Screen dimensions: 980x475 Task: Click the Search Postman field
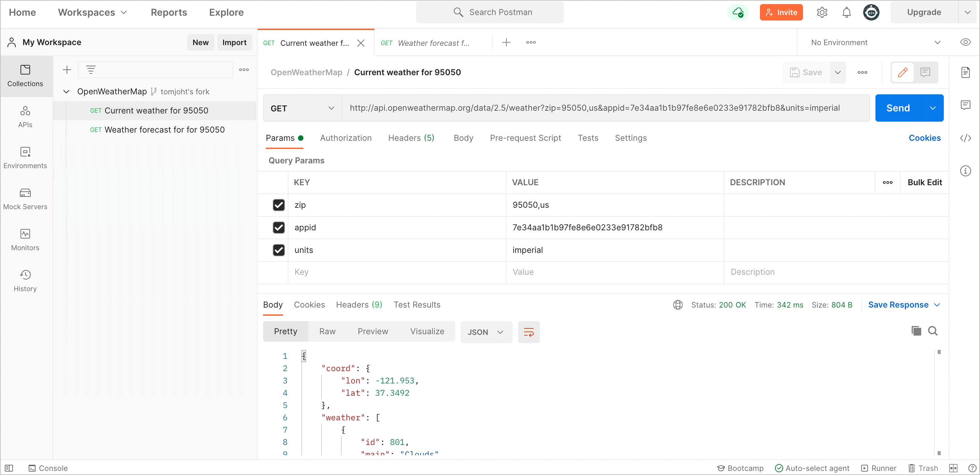click(490, 12)
